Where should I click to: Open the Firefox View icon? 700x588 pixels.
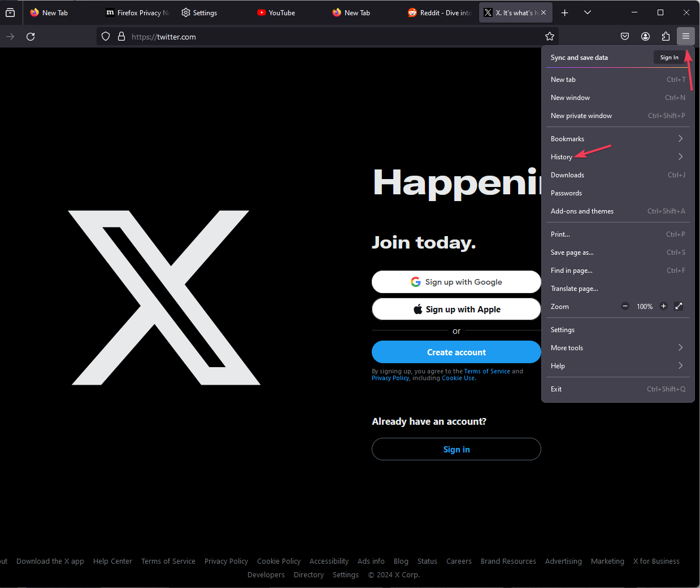10,12
